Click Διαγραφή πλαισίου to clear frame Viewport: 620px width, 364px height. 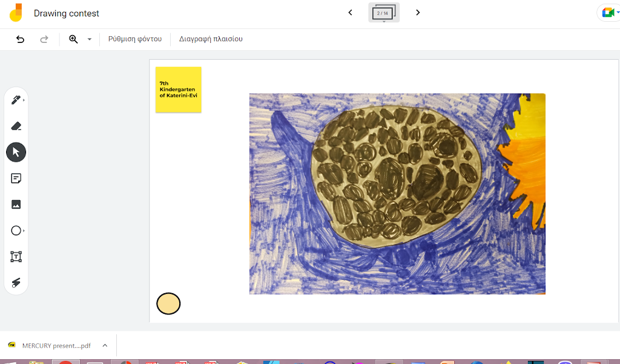point(211,39)
